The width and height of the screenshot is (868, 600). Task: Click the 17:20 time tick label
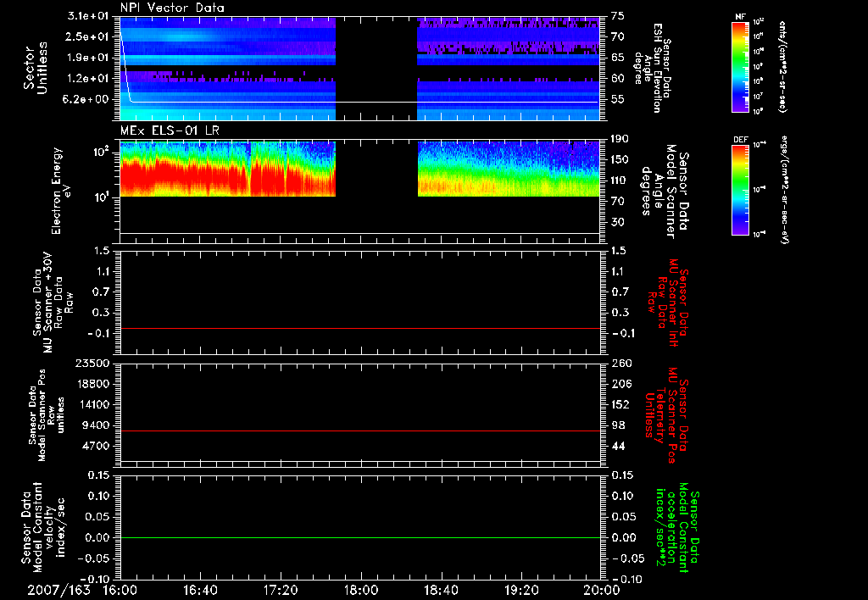(281, 590)
